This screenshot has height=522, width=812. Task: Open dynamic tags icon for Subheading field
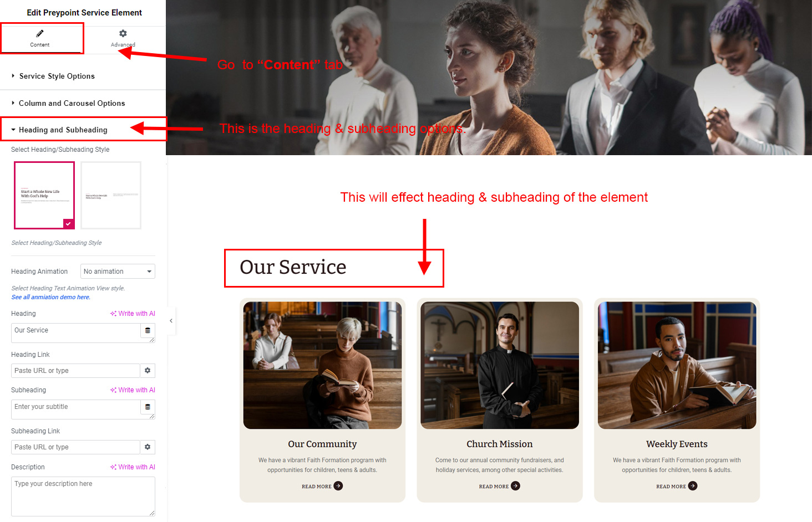coord(148,407)
